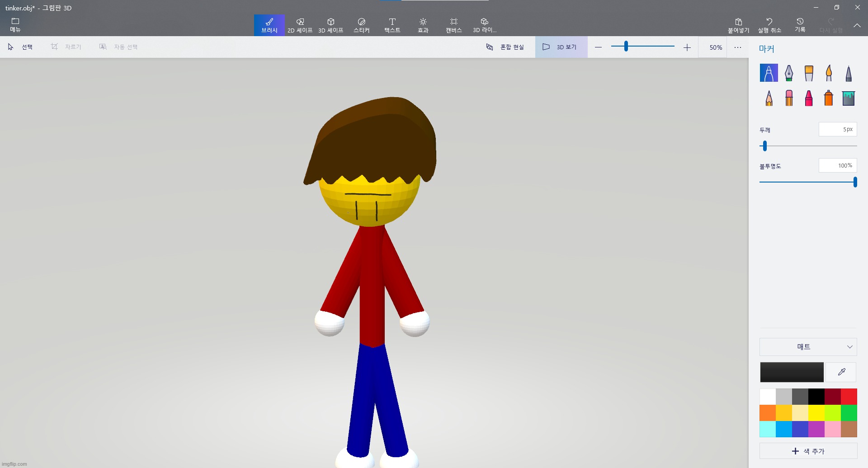This screenshot has width=868, height=468.
Task: Pick the bright yellow color swatch
Action: (x=816, y=413)
